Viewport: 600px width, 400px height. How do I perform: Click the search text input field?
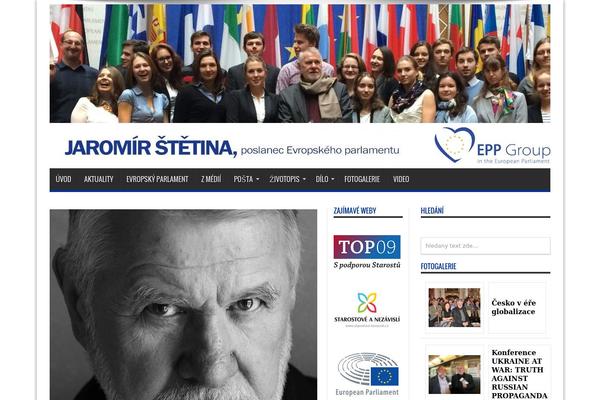point(485,246)
